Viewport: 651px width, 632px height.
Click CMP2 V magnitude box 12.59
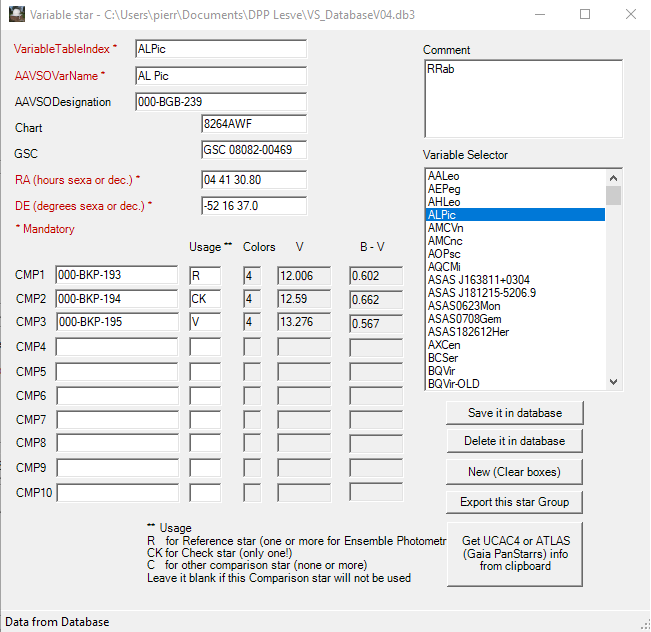pos(304,299)
